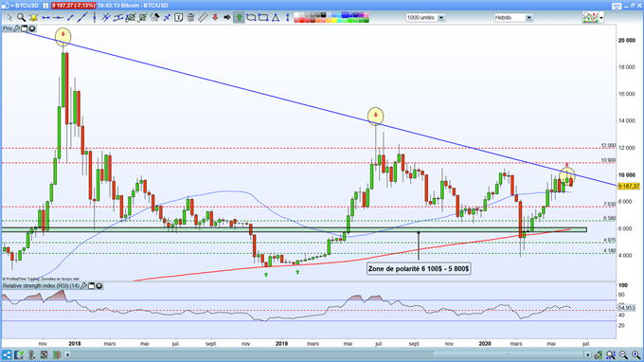Image resolution: width=644 pixels, height=362 pixels.
Task: Click the zoom reset magnifier icon
Action: click(x=611, y=354)
